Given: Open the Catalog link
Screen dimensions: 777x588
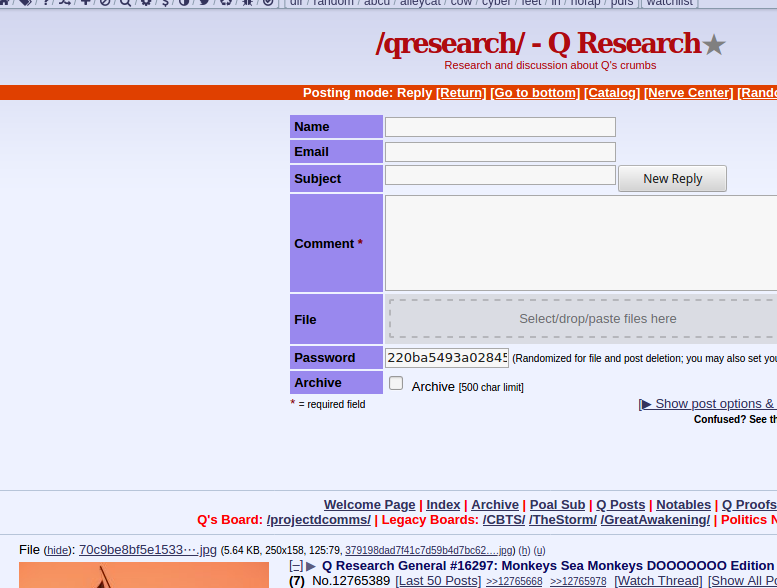Looking at the screenshot, I should pyautogui.click(x=612, y=93).
